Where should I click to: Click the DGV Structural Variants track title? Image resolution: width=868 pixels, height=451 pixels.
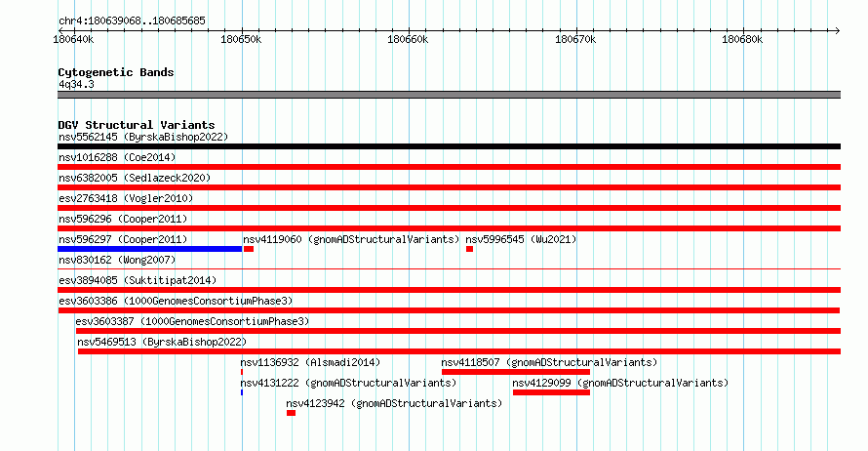(x=137, y=125)
